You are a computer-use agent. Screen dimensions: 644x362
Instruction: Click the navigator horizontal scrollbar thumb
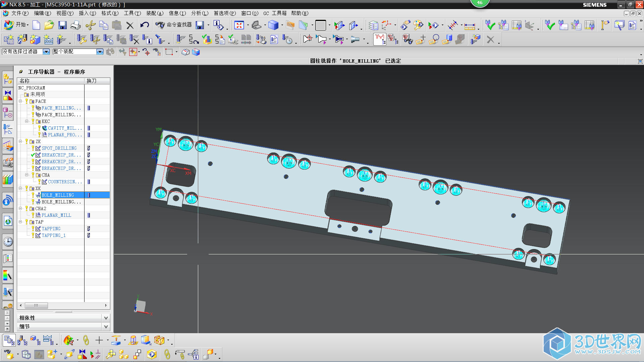click(x=36, y=305)
